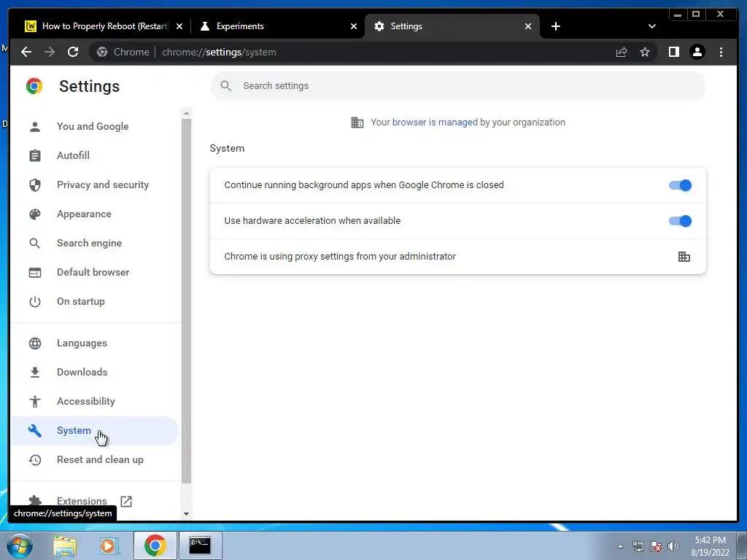The width and height of the screenshot is (747, 560).
Task: Open the Chrome three-dot menu
Action: tap(721, 52)
